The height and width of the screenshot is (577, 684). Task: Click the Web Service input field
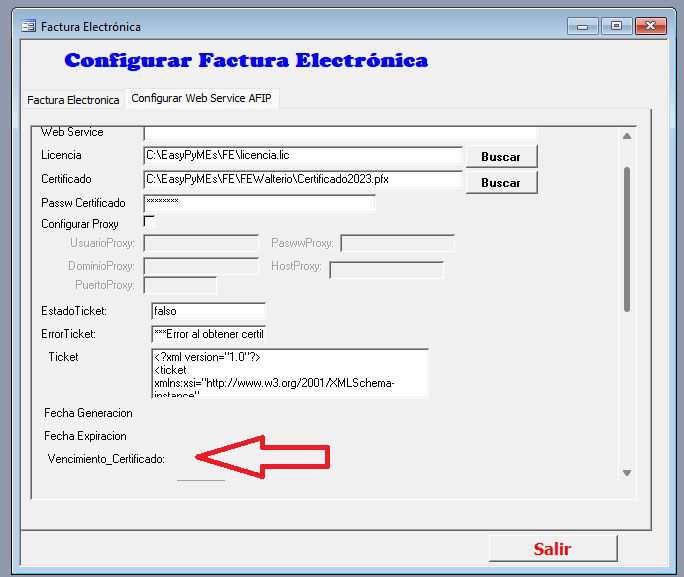(340, 132)
